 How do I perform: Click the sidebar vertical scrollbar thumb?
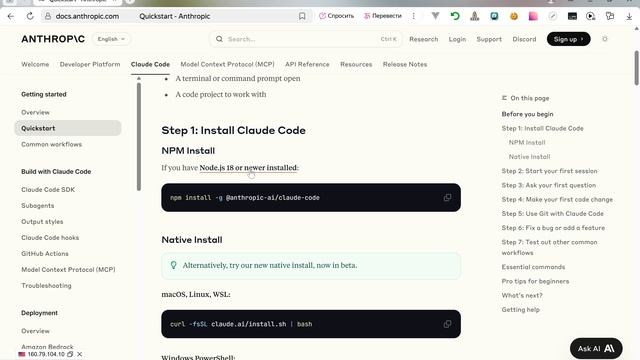(139, 137)
